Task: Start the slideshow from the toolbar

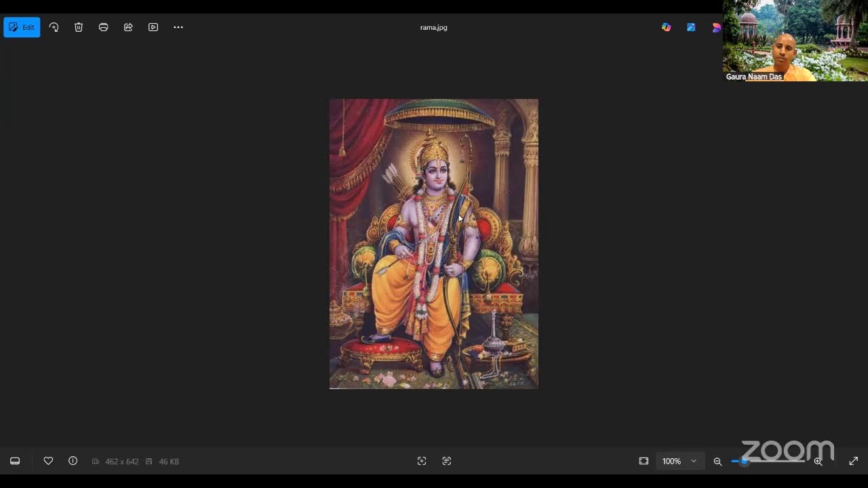Action: (x=153, y=27)
